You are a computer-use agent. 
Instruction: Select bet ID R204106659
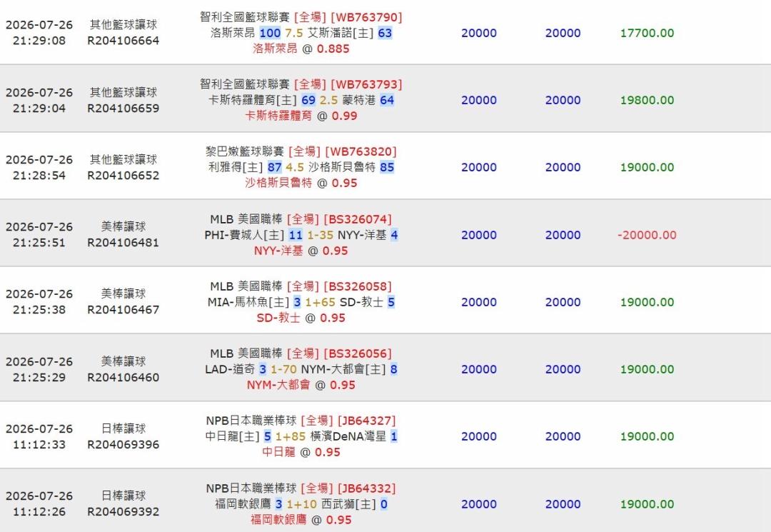pos(124,108)
